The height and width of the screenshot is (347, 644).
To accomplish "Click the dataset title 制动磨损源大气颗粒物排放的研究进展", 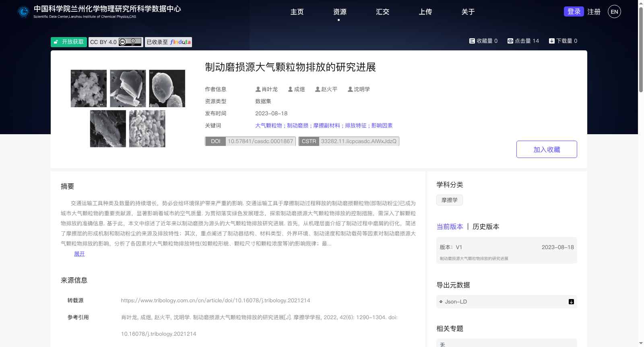I will 290,67.
